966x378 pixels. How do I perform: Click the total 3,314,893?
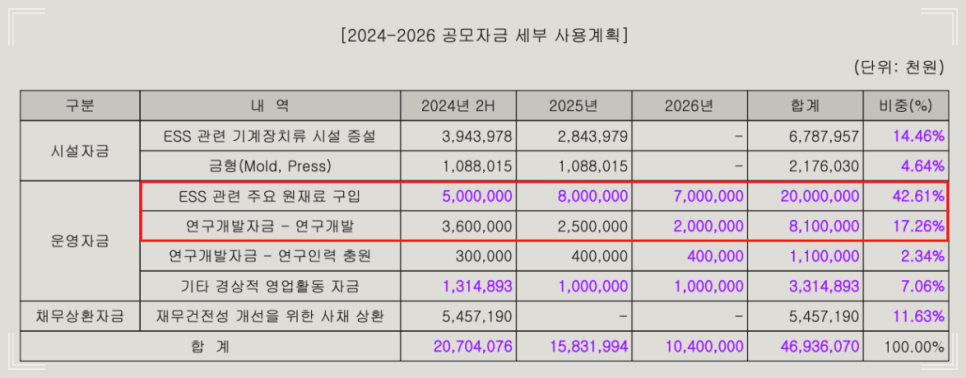(x=824, y=287)
